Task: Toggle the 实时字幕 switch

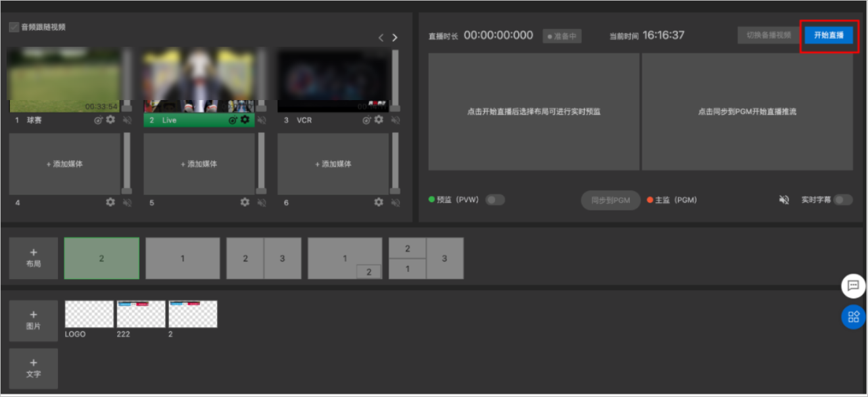Action: click(x=843, y=199)
